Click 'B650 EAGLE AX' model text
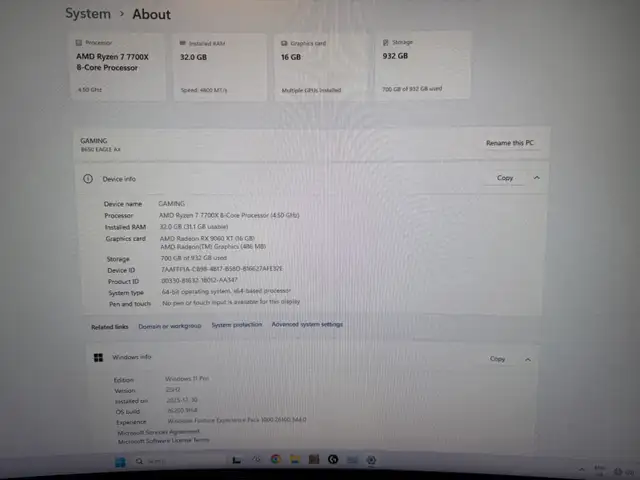 pos(100,149)
